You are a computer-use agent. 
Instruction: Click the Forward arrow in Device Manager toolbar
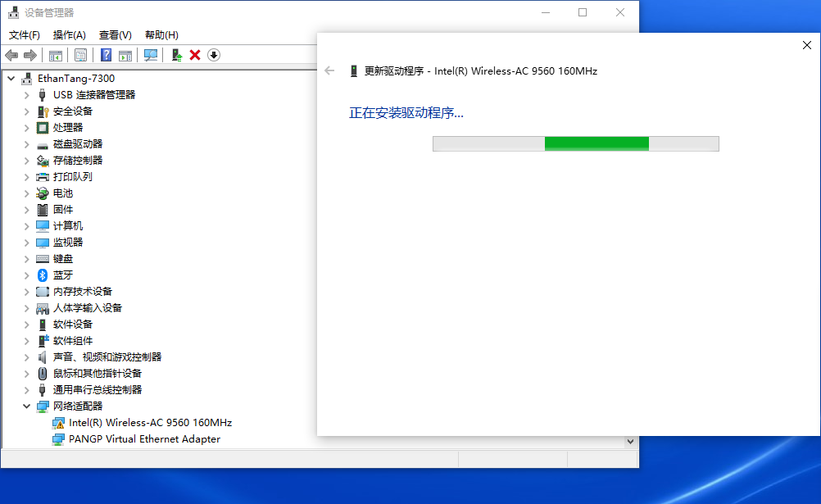[x=30, y=55]
